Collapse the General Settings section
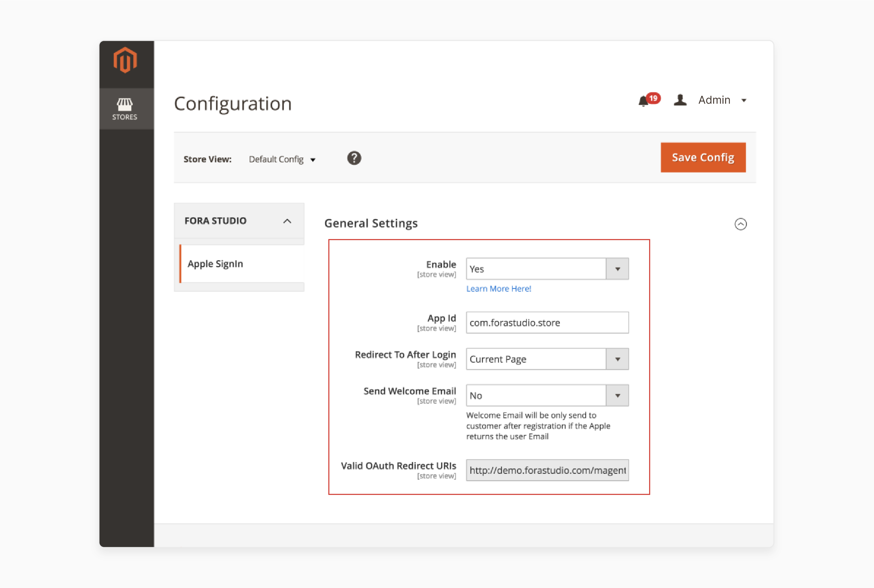Screen dimensions: 874x588 click(x=740, y=224)
